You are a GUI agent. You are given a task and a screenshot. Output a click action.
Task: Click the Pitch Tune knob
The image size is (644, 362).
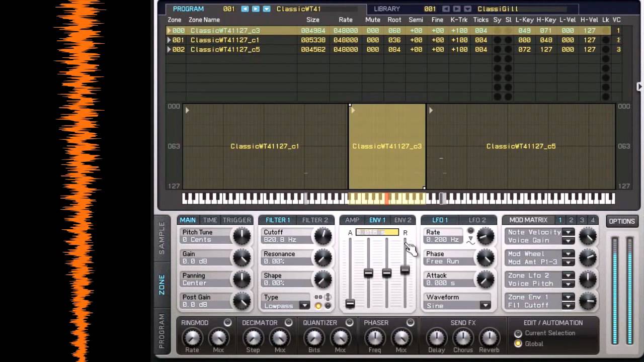[x=242, y=236]
